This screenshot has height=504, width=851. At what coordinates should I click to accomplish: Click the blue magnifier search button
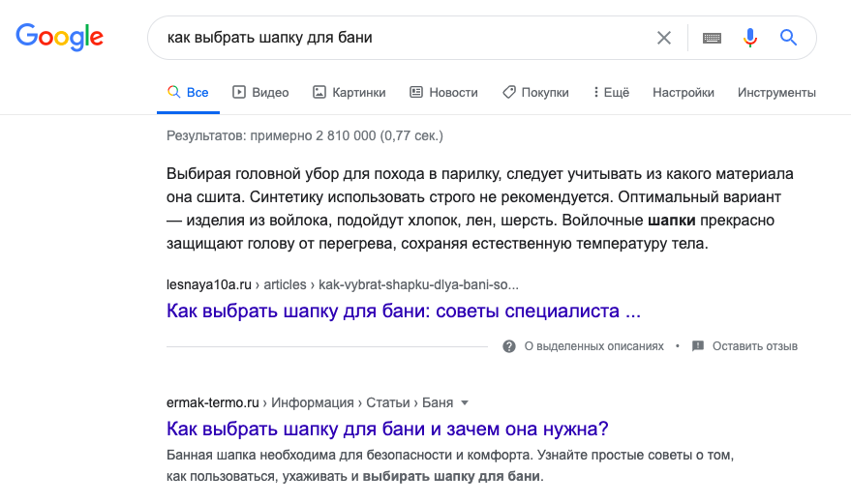(788, 38)
